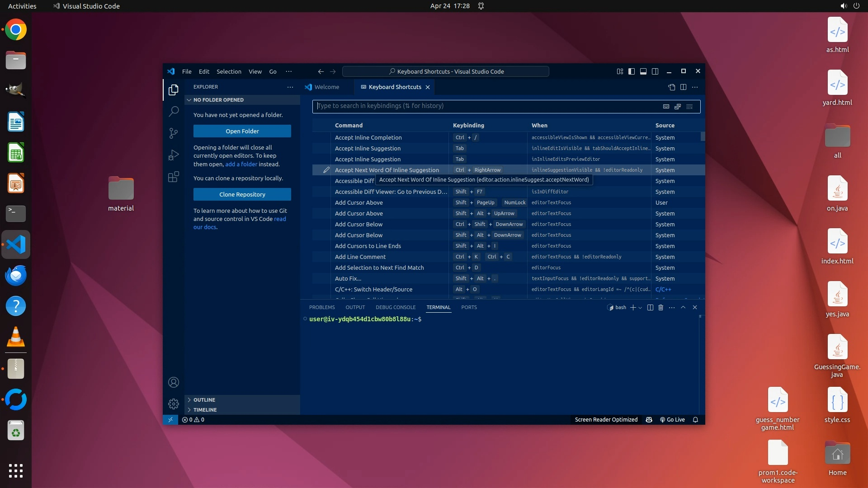Click edit pencil for Accept Next Word row
The width and height of the screenshot is (868, 488).
(x=326, y=170)
